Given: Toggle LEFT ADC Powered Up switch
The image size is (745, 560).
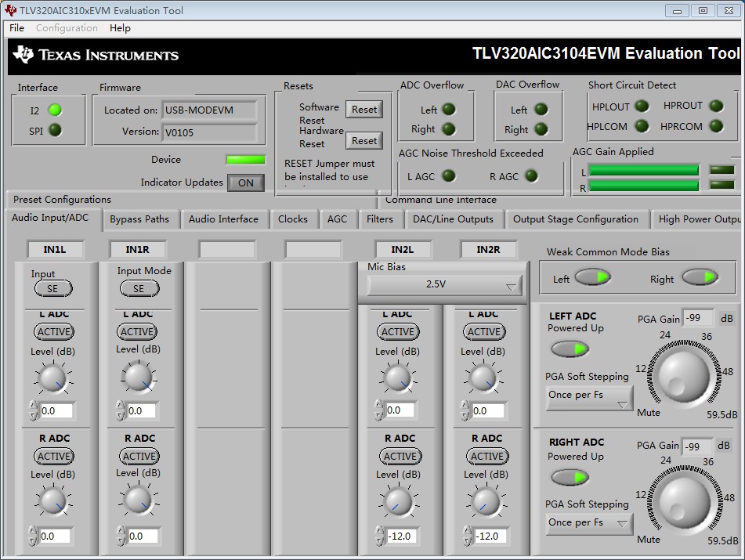Looking at the screenshot, I should (x=570, y=349).
